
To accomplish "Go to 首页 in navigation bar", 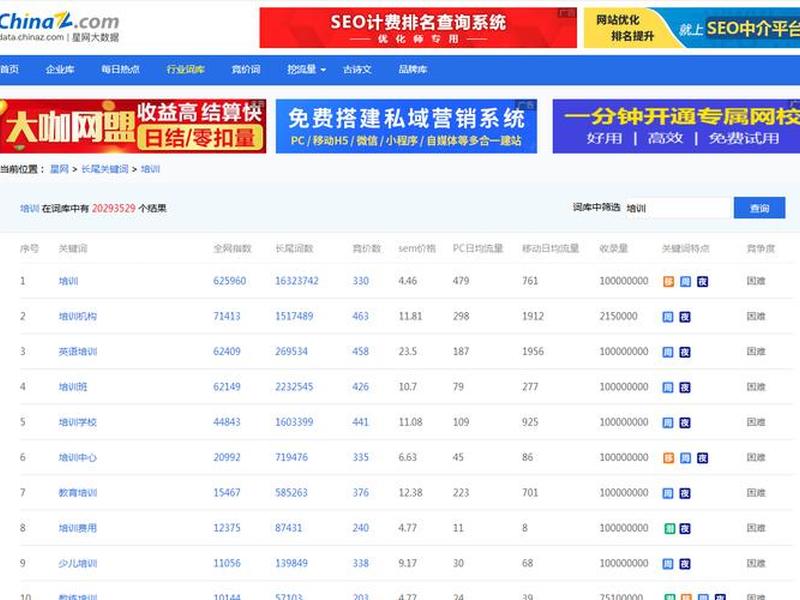I will (x=9, y=69).
